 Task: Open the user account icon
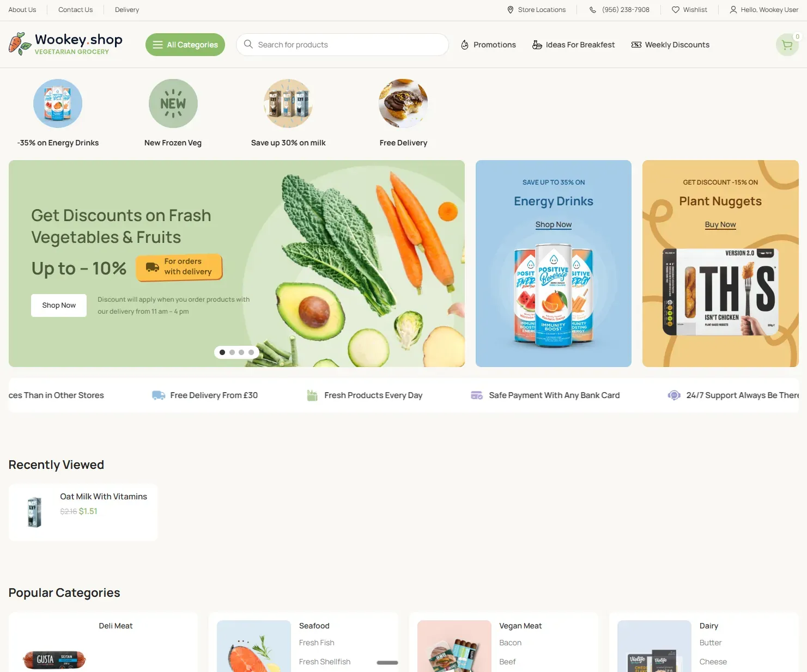[733, 10]
